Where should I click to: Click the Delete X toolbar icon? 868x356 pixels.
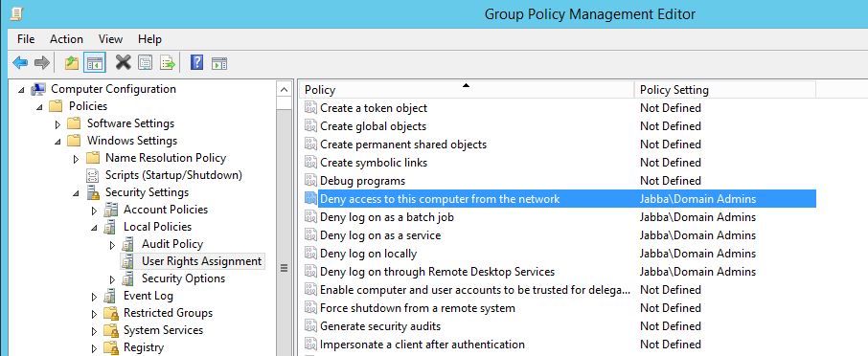tap(123, 62)
